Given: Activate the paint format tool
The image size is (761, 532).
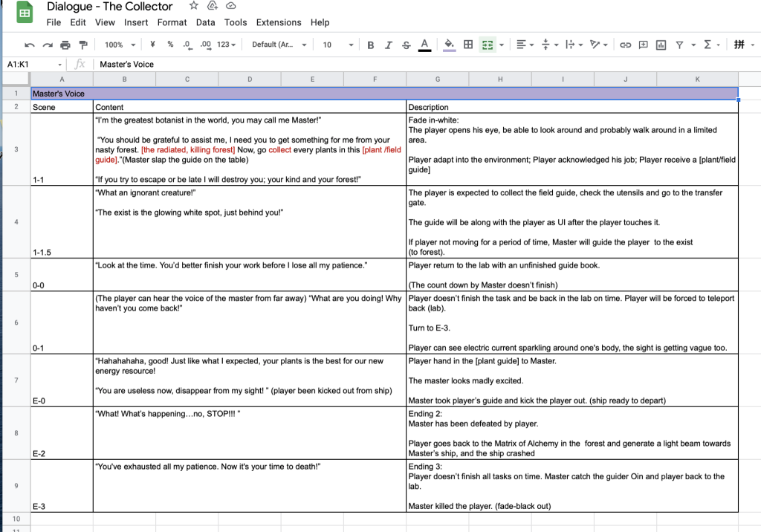Looking at the screenshot, I should pos(83,45).
